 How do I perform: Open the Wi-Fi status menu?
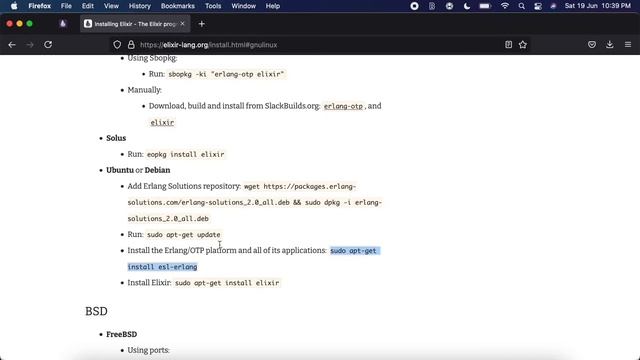click(505, 6)
